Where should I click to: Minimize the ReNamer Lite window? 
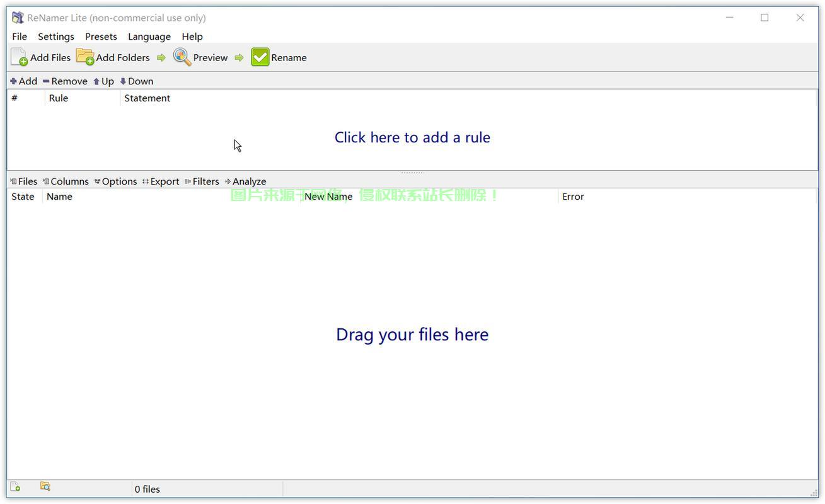pos(730,18)
